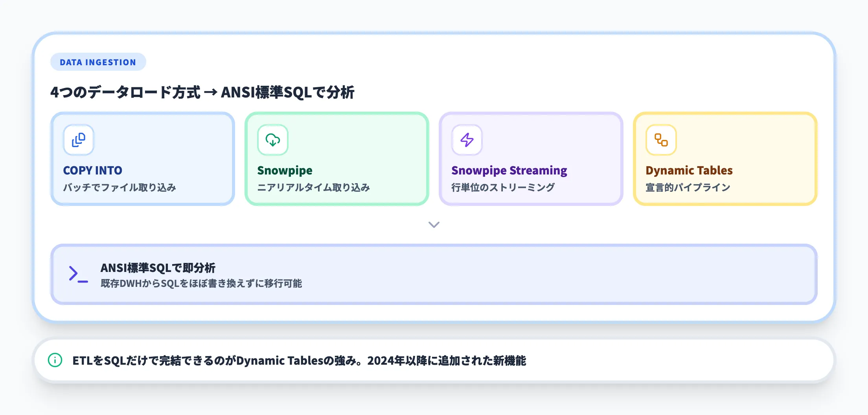Select the COPY INTO documents icon

point(78,140)
